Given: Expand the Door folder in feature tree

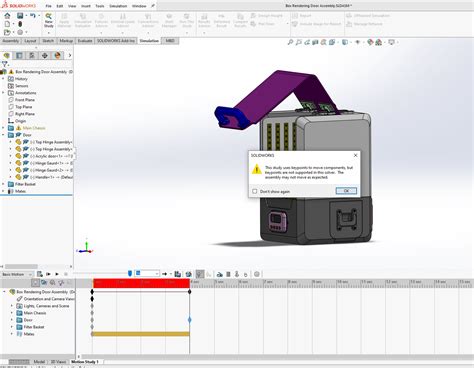Looking at the screenshot, I should (x=4, y=135).
